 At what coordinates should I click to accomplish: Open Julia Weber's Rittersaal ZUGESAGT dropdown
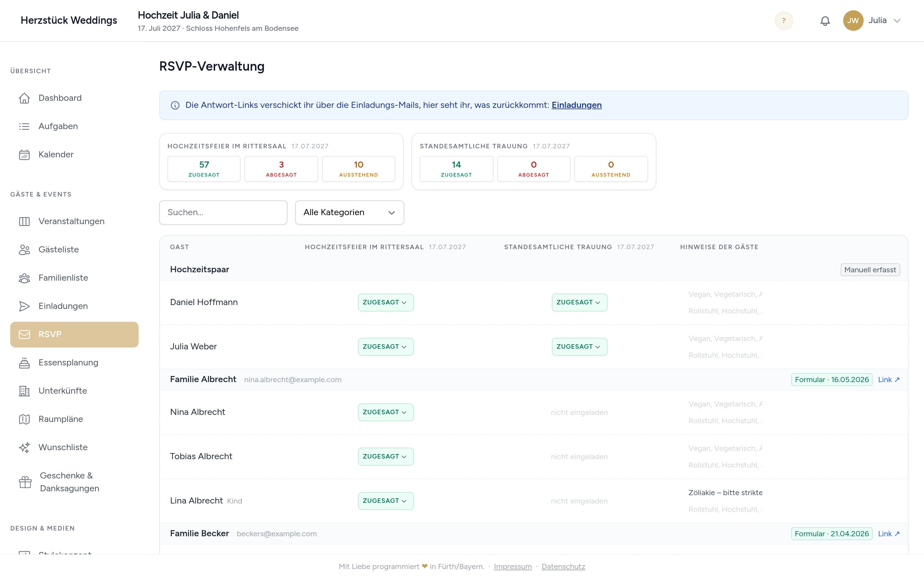click(386, 347)
